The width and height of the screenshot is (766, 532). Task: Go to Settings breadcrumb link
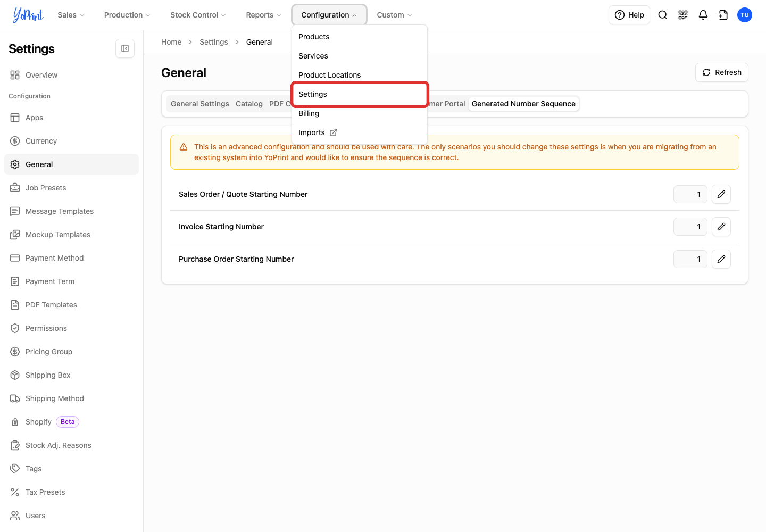pyautogui.click(x=214, y=42)
